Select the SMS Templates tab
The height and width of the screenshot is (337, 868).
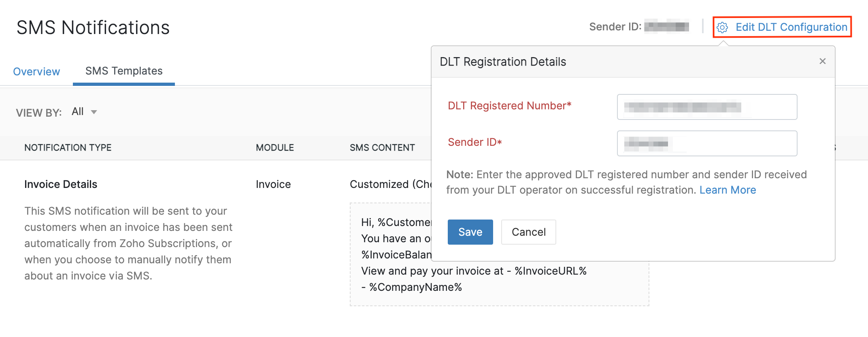click(123, 71)
